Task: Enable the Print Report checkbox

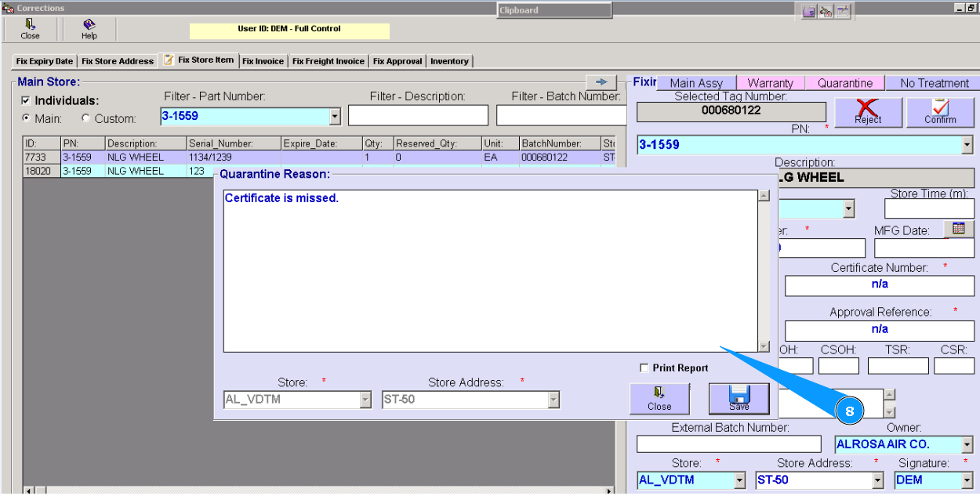Action: 644,368
